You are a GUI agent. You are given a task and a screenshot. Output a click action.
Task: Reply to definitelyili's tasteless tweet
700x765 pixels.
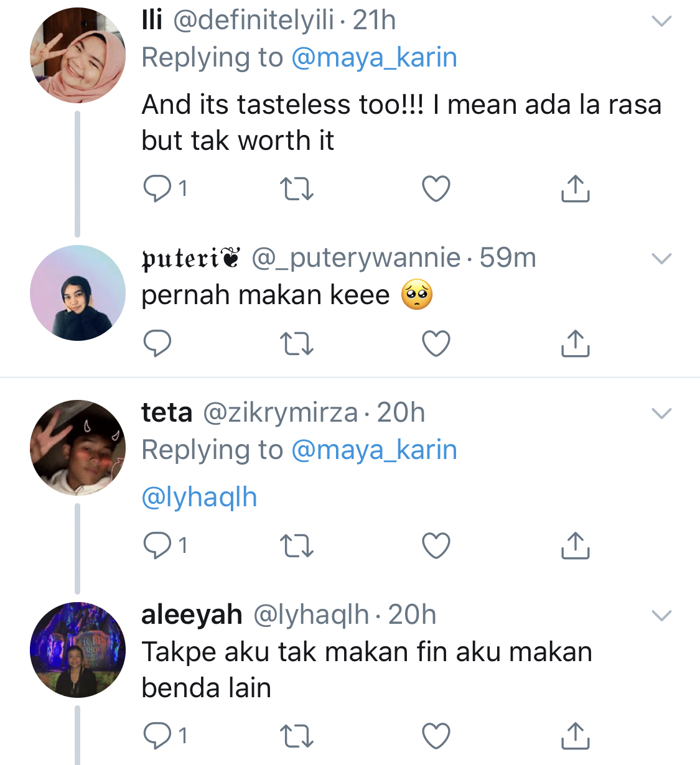coord(157,188)
